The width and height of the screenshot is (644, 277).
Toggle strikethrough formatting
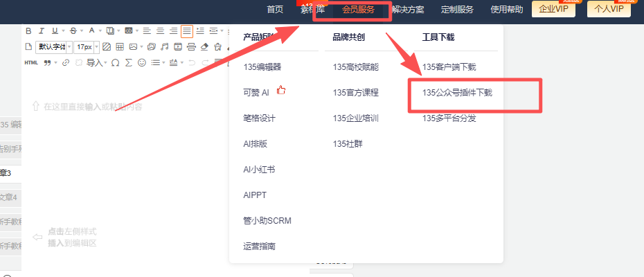73,31
